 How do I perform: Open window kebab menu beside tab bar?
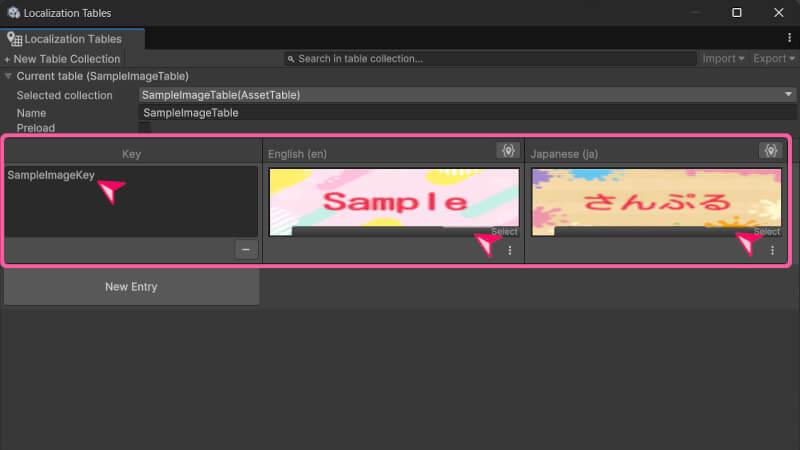pos(789,38)
